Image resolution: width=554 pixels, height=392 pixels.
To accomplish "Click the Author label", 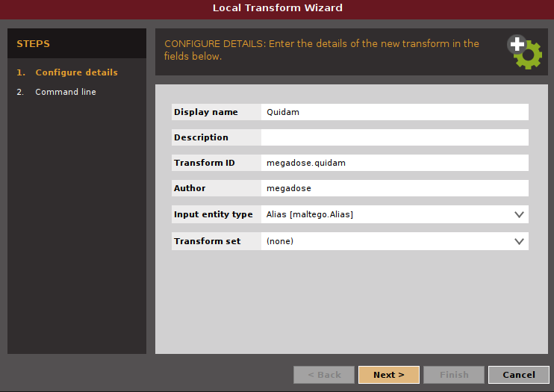I will (x=190, y=188).
